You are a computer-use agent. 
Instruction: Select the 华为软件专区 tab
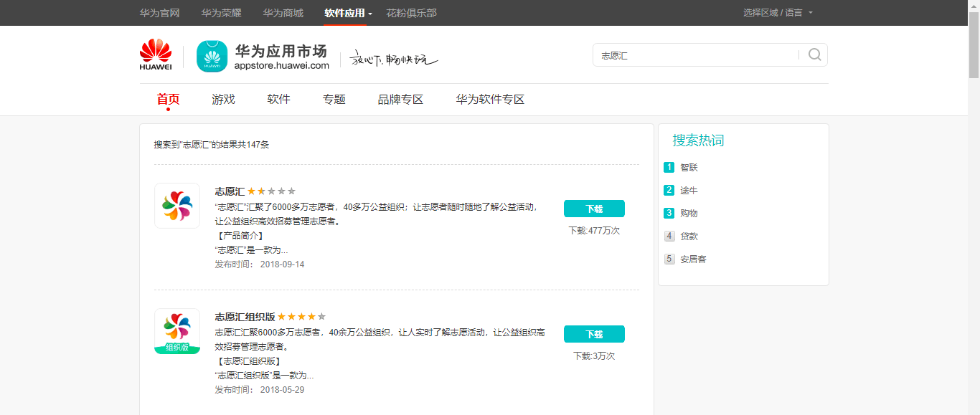490,100
